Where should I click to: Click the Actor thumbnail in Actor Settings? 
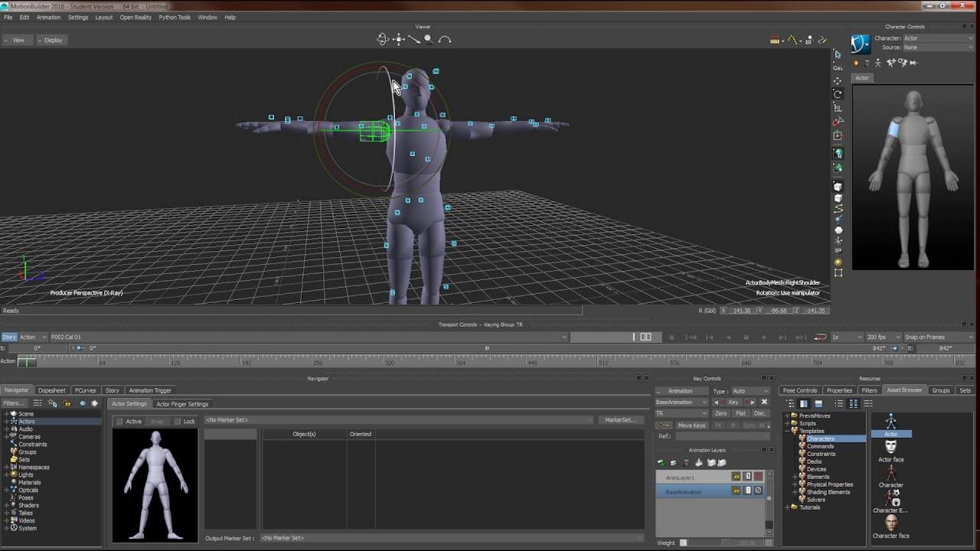pyautogui.click(x=154, y=486)
